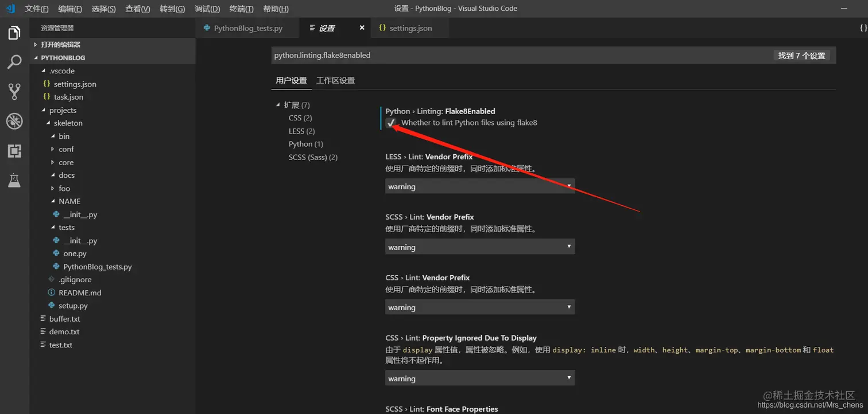The image size is (868, 414).
Task: Select SCSS (Sass) (2) settings category
Action: point(313,157)
